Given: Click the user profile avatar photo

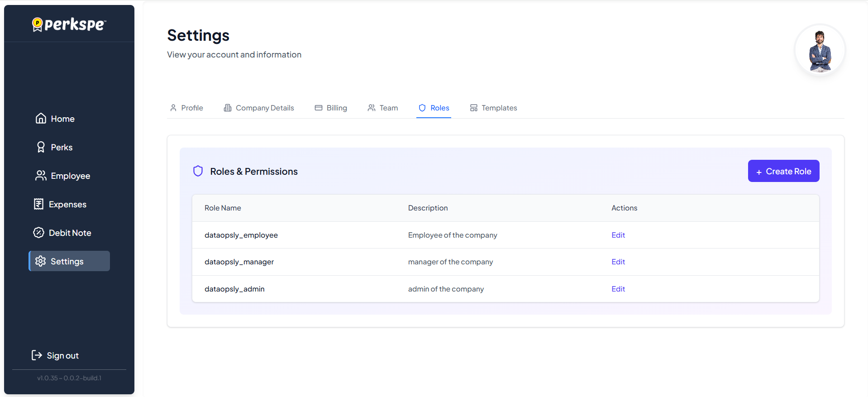Looking at the screenshot, I should [820, 49].
